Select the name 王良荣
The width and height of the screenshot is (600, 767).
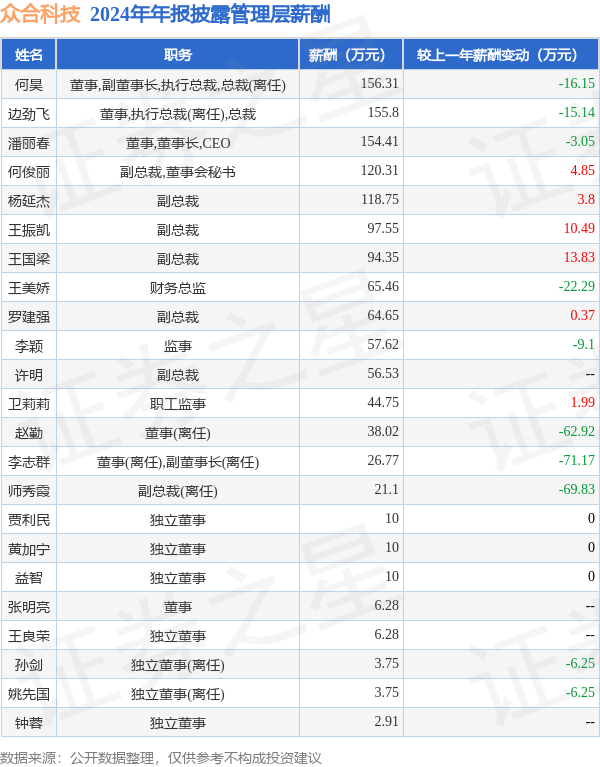click(x=29, y=635)
